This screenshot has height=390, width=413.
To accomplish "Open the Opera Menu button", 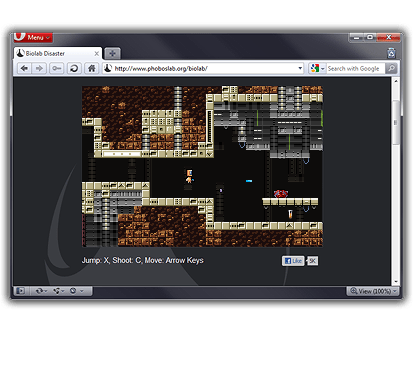I will 33,37.
